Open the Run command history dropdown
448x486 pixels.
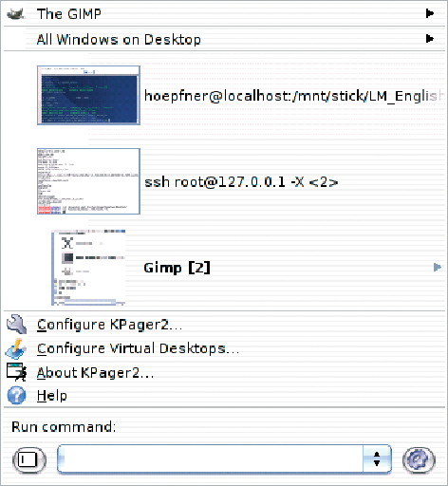click(377, 459)
